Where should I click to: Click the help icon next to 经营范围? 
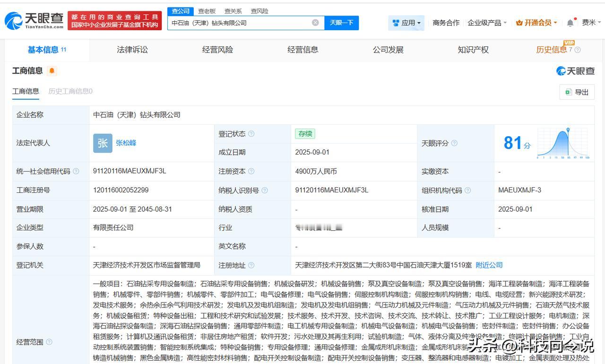49,342
